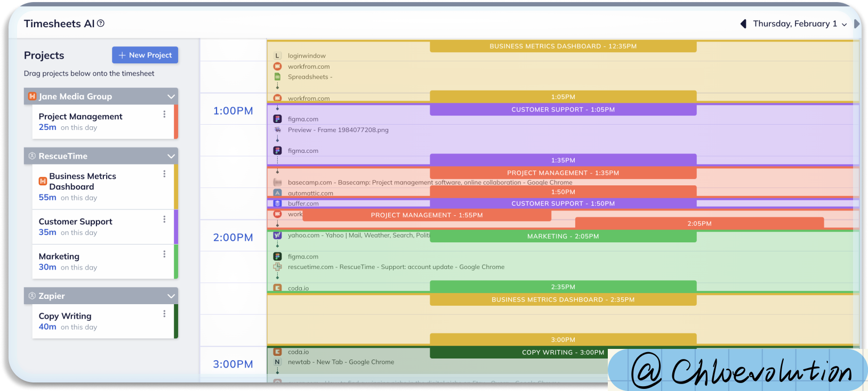
Task: Click the help icon next to Timesheets AI
Action: click(x=101, y=23)
